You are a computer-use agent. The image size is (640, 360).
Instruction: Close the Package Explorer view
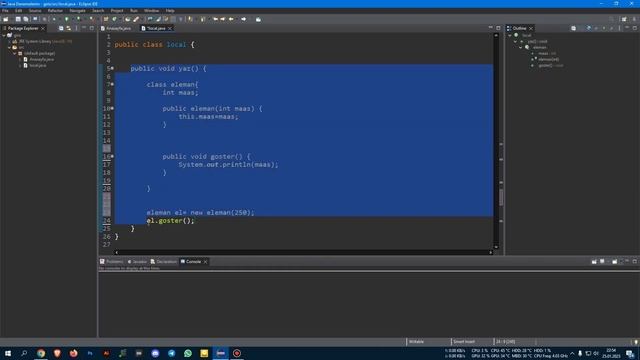coord(43,28)
